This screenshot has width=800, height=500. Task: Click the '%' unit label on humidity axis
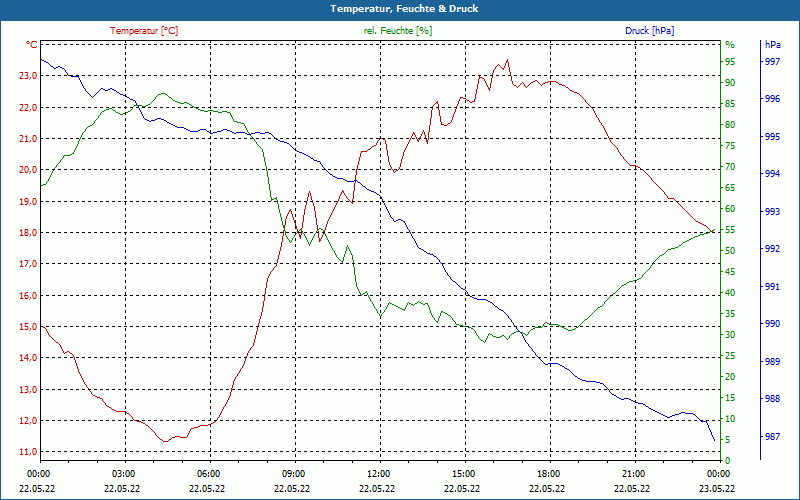[730, 45]
